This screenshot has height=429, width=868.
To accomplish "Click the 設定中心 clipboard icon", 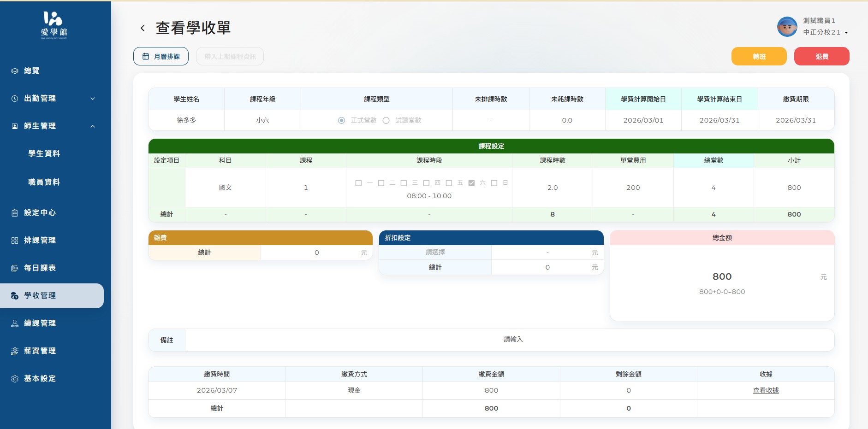I will (15, 212).
